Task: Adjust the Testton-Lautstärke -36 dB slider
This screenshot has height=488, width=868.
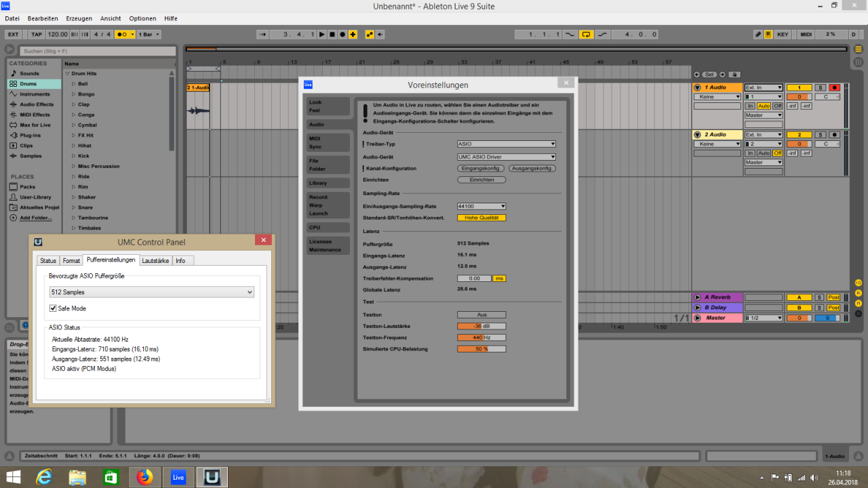Action: click(x=481, y=326)
